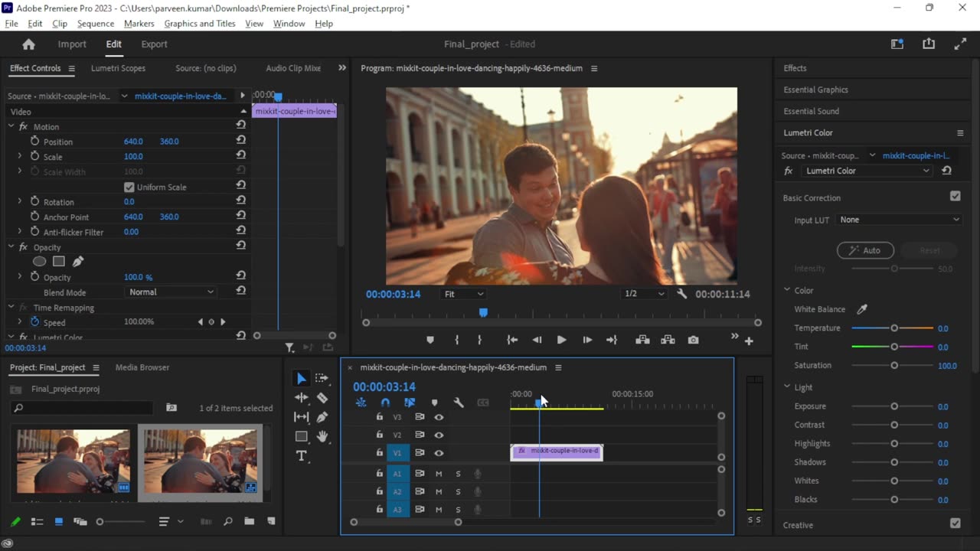Click the Export Frame camera icon
The height and width of the screenshot is (551, 980).
coord(693,340)
